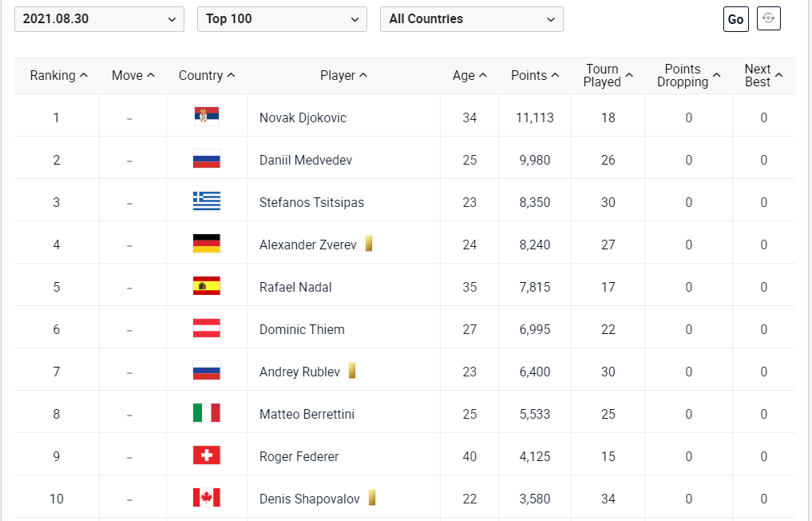Open Roger Federer player link
The image size is (812, 521).
point(299,456)
